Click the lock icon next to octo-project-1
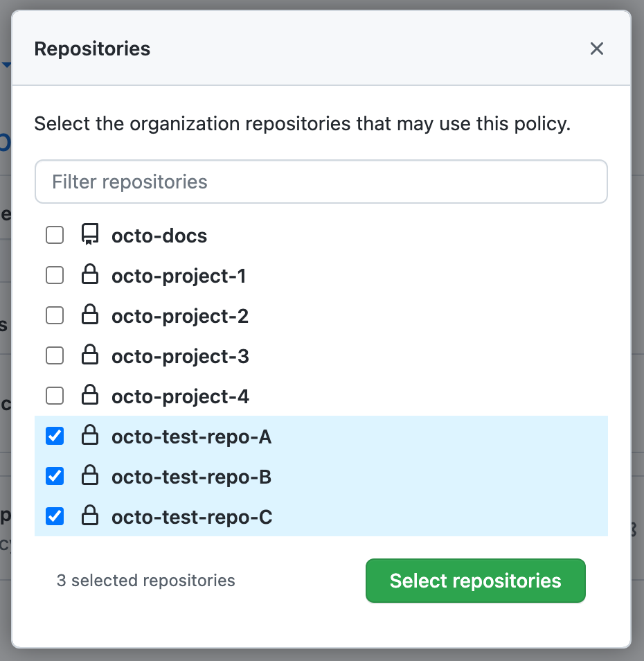644x661 pixels. click(x=91, y=275)
